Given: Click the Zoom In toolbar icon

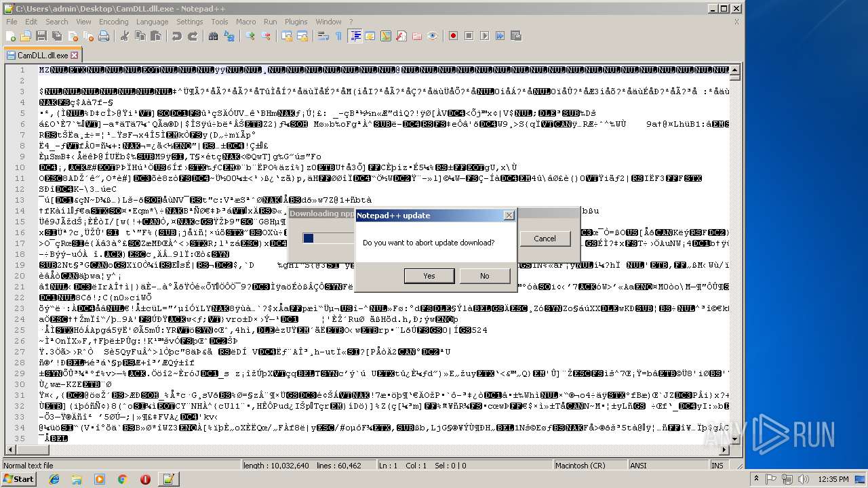Looking at the screenshot, I should (250, 36).
